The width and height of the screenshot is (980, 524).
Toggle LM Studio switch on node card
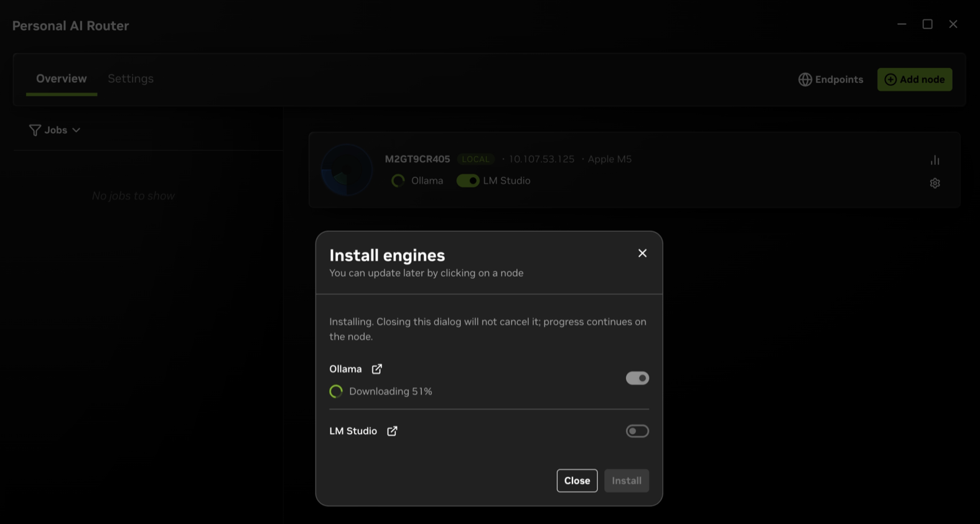pos(468,180)
